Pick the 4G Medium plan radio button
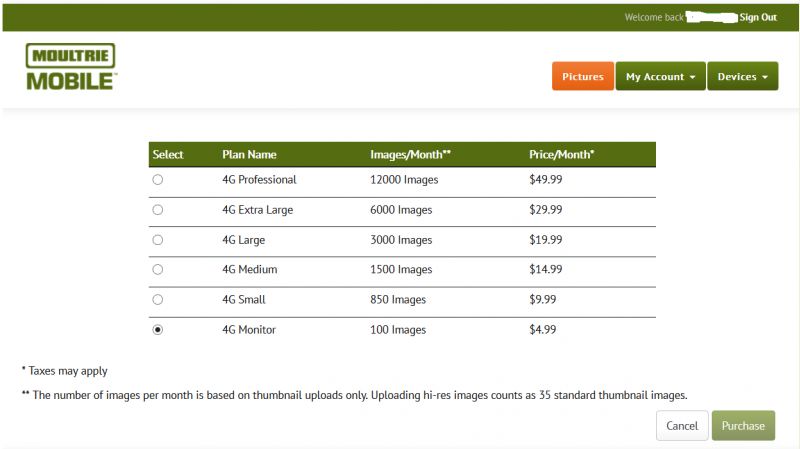800x449 pixels. coord(158,269)
